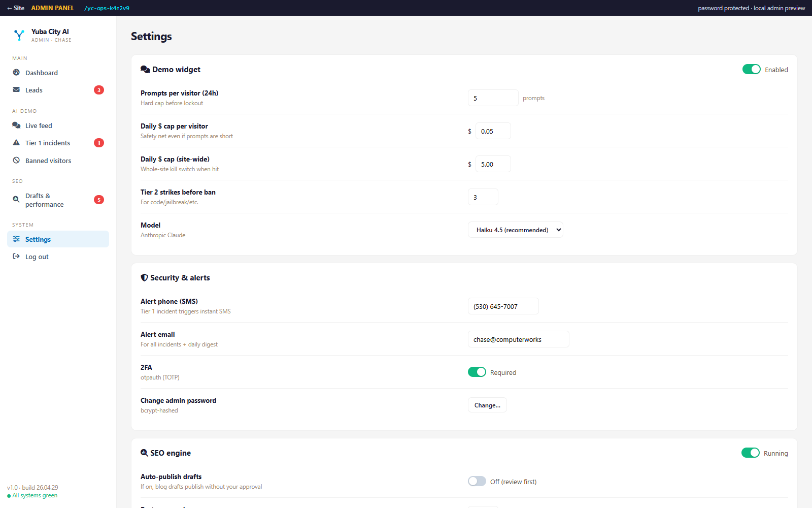Image resolution: width=812 pixels, height=508 pixels.
Task: Click the /yc-ops-k4n2v9 path link
Action: click(107, 8)
